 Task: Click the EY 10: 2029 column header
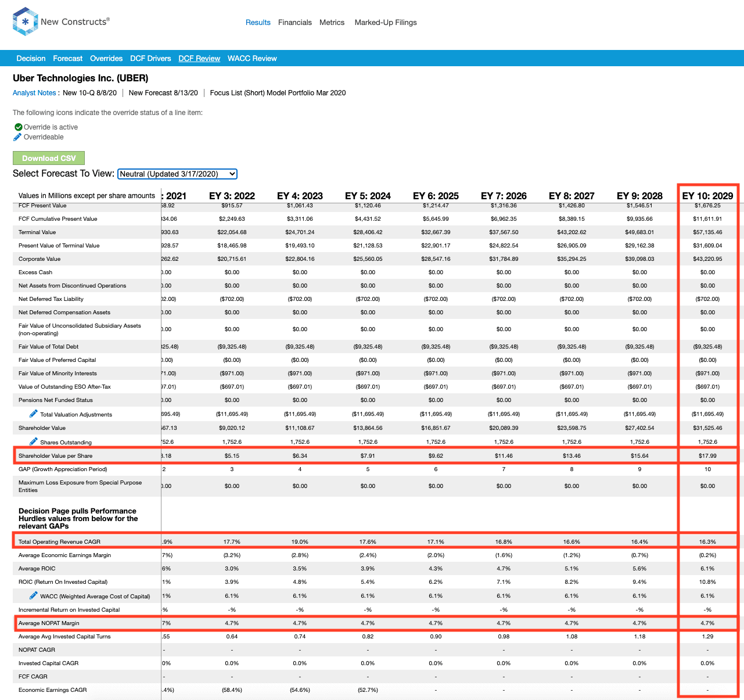click(x=707, y=196)
